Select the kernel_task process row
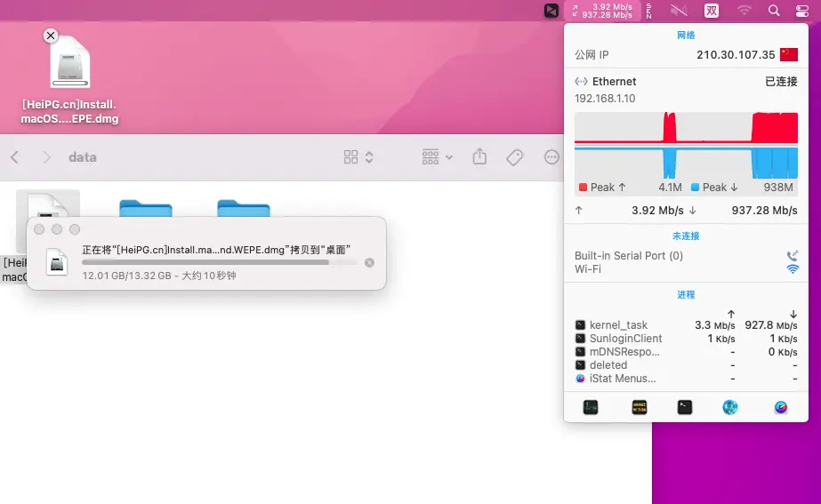Image resolution: width=821 pixels, height=504 pixels. 686,325
